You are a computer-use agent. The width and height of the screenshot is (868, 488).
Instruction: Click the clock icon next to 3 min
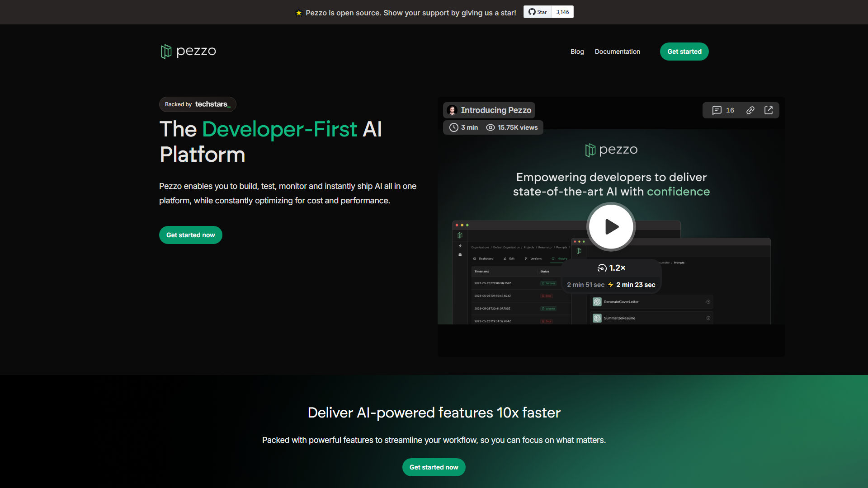click(x=453, y=127)
